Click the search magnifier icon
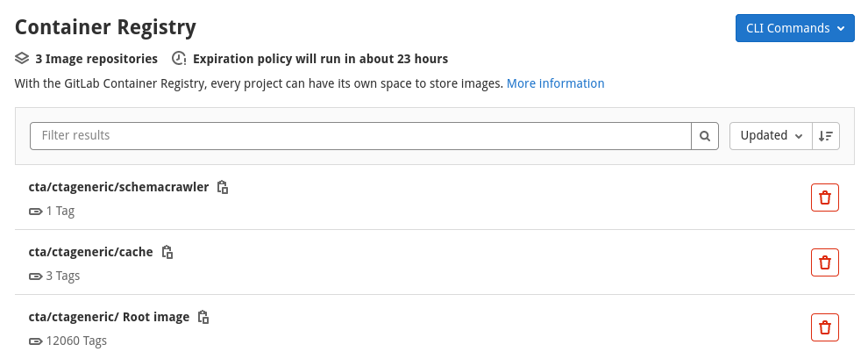868x359 pixels. click(x=705, y=136)
